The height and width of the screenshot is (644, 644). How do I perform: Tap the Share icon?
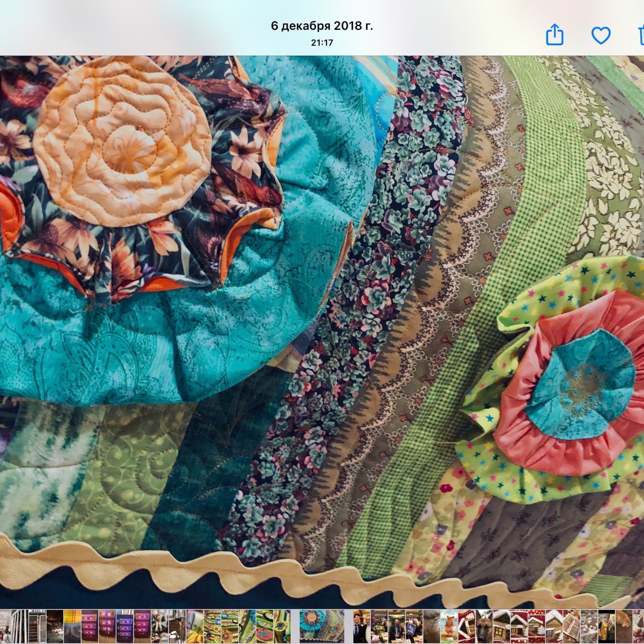pos(554,35)
